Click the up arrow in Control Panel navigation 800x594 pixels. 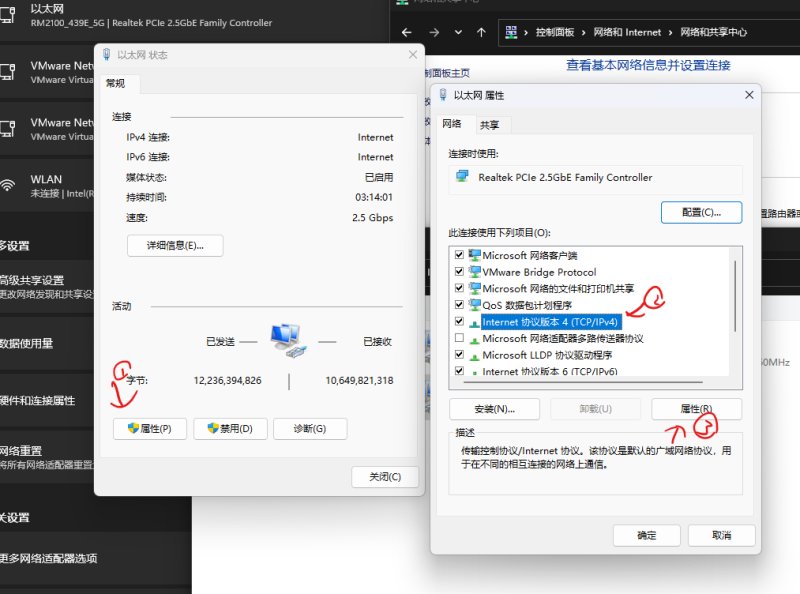pyautogui.click(x=481, y=32)
